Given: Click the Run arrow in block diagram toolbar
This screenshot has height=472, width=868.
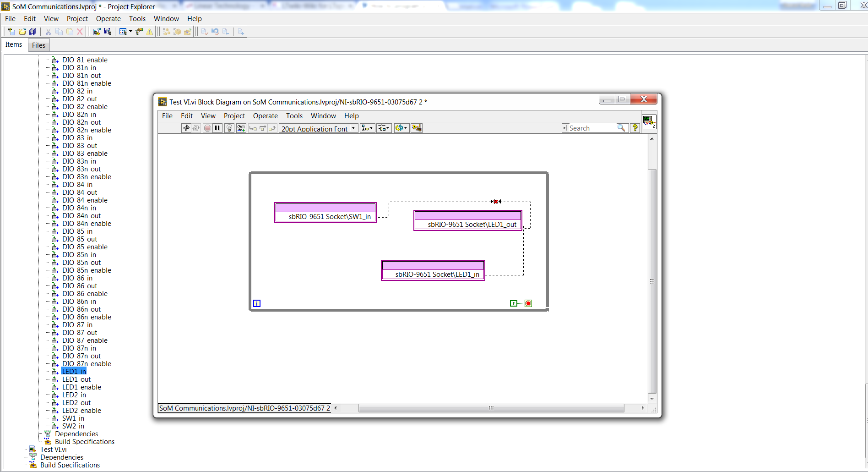Looking at the screenshot, I should point(186,128).
